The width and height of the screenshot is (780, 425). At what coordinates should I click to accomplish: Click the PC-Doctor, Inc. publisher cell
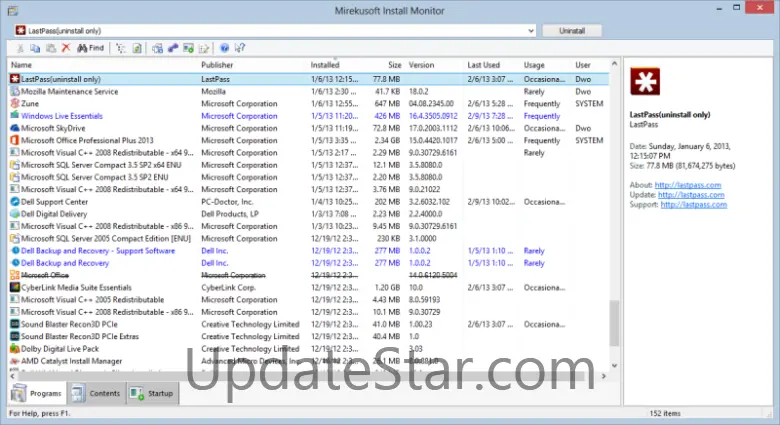pos(227,202)
